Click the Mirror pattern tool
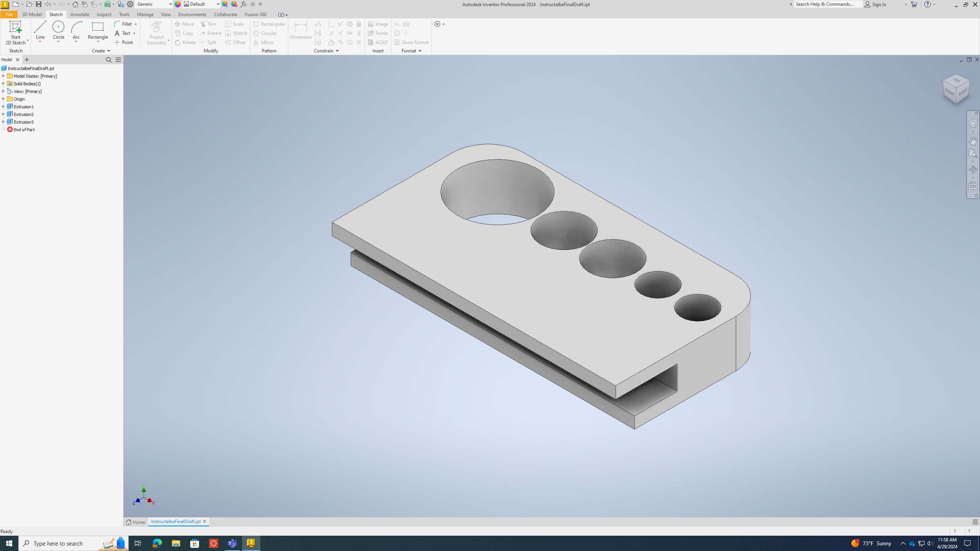 pyautogui.click(x=263, y=42)
